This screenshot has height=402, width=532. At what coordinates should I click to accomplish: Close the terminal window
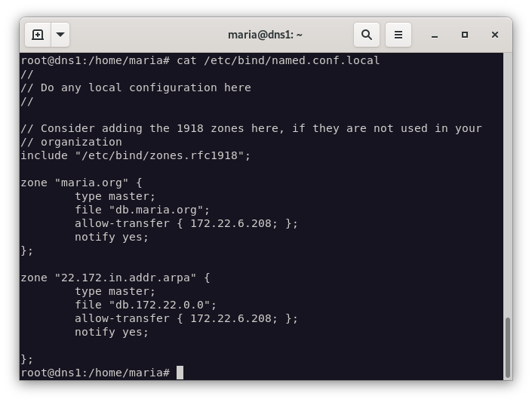point(495,35)
